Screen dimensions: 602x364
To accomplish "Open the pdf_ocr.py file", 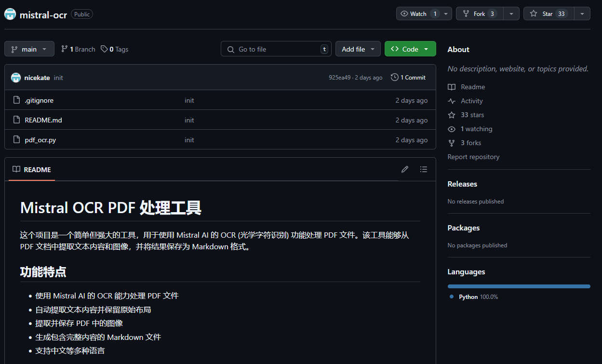I will [x=40, y=140].
